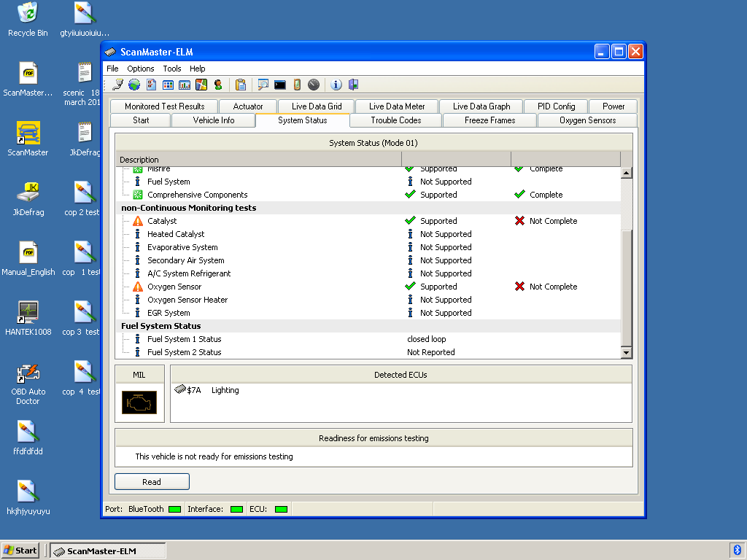
Task: Select the Fuel System 1 Status row
Action: (x=368, y=339)
